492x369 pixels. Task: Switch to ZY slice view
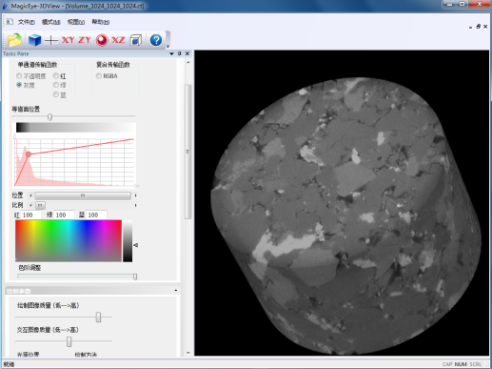[x=85, y=40]
